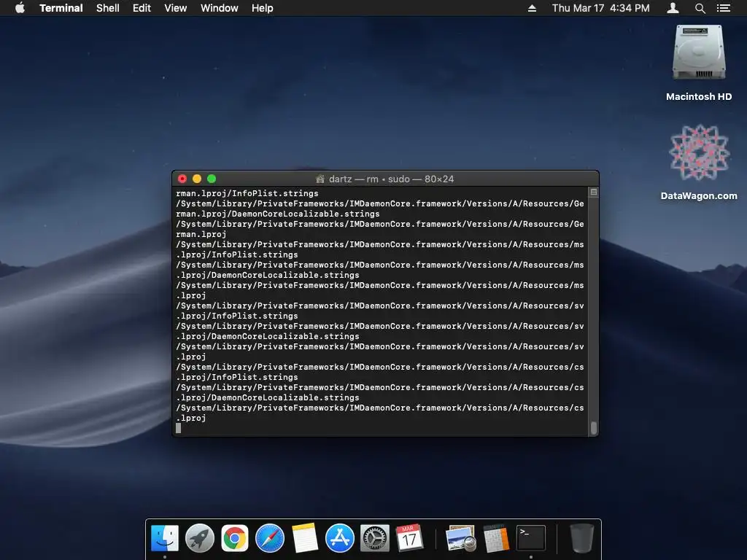
Task: Open the Window menu
Action: [x=219, y=8]
